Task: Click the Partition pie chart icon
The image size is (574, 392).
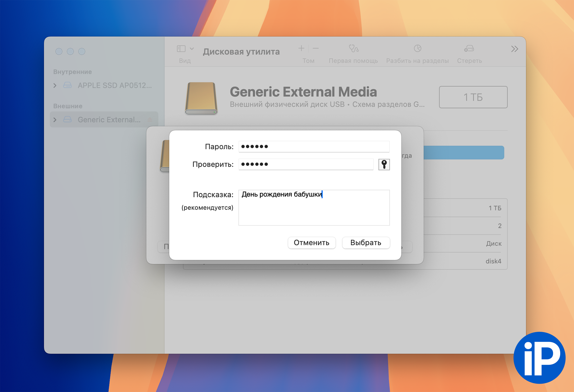Action: 417,48
